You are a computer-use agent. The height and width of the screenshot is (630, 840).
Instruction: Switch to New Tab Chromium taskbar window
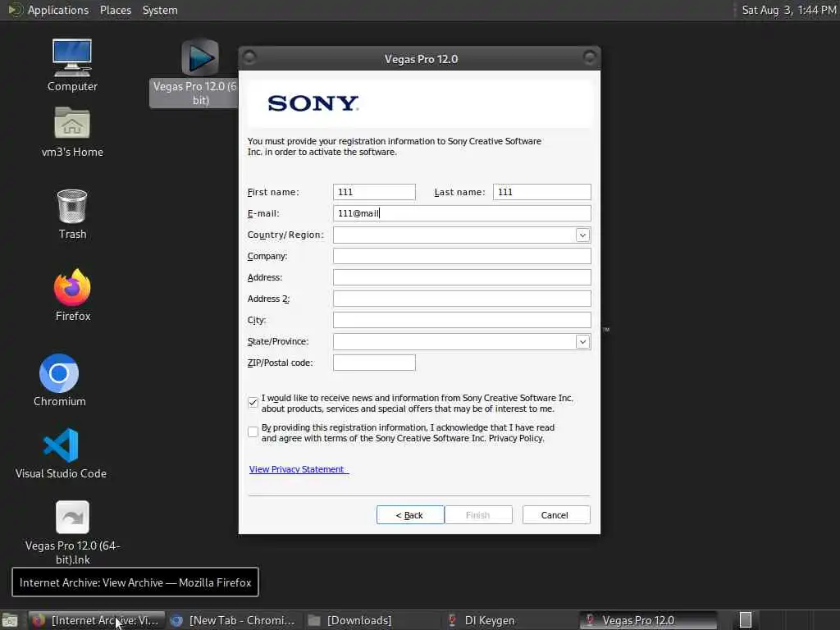(x=233, y=620)
